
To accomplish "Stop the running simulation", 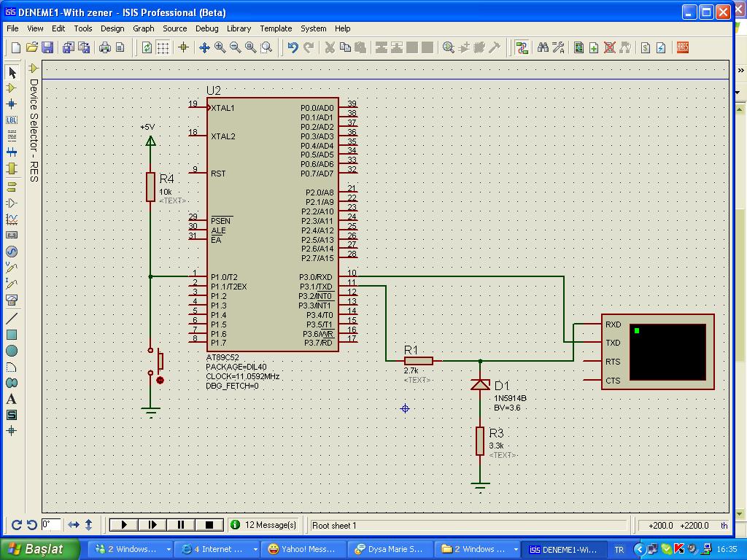I will tap(209, 524).
